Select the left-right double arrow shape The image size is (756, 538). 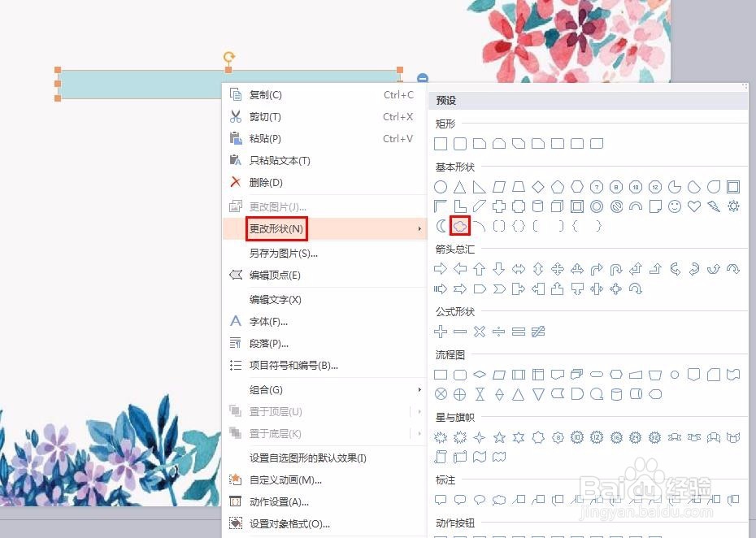[519, 269]
